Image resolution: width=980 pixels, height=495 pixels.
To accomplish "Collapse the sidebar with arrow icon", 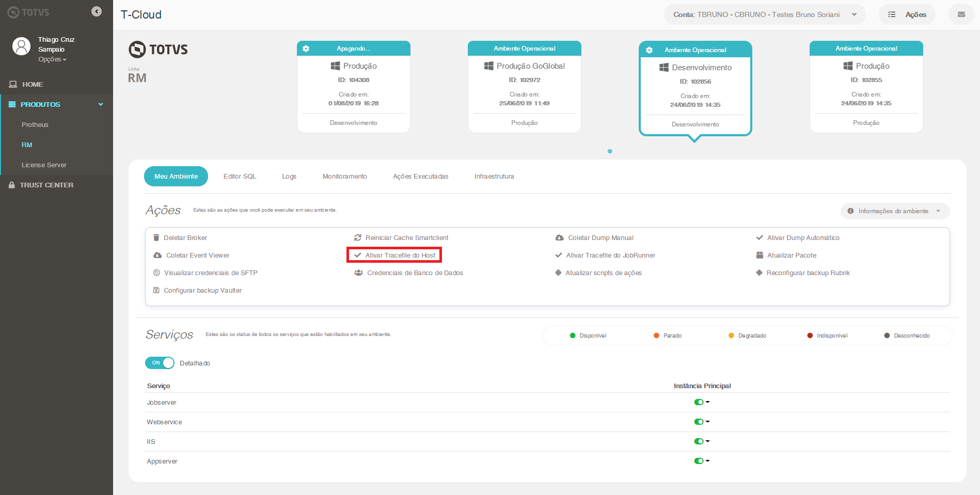I will [97, 11].
